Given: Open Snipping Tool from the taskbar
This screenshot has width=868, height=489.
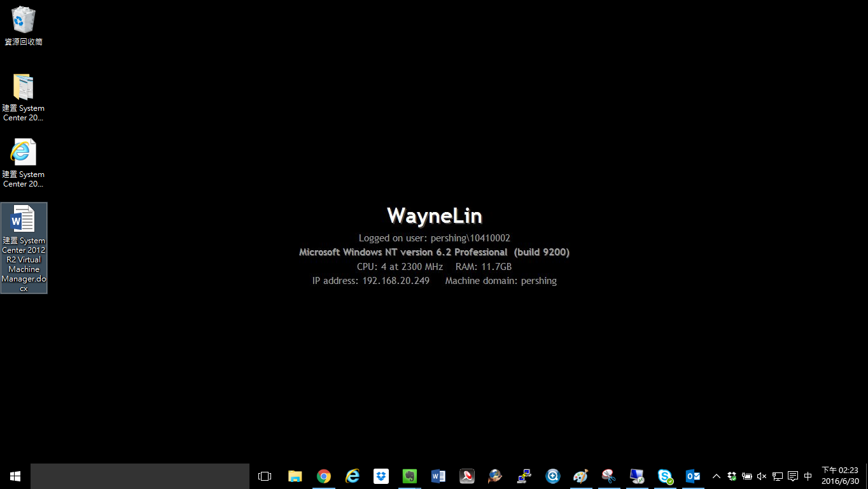Looking at the screenshot, I should click(609, 476).
